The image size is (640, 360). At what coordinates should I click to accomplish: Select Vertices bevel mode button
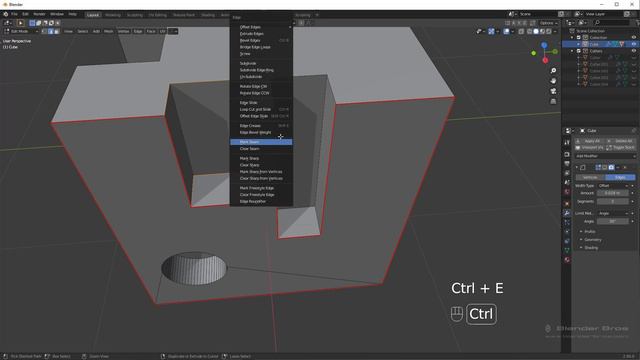(x=590, y=178)
